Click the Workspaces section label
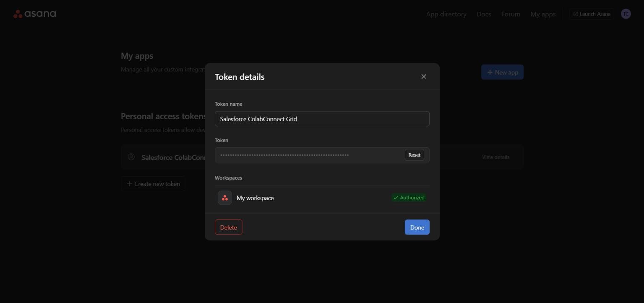644x303 pixels. tap(228, 178)
